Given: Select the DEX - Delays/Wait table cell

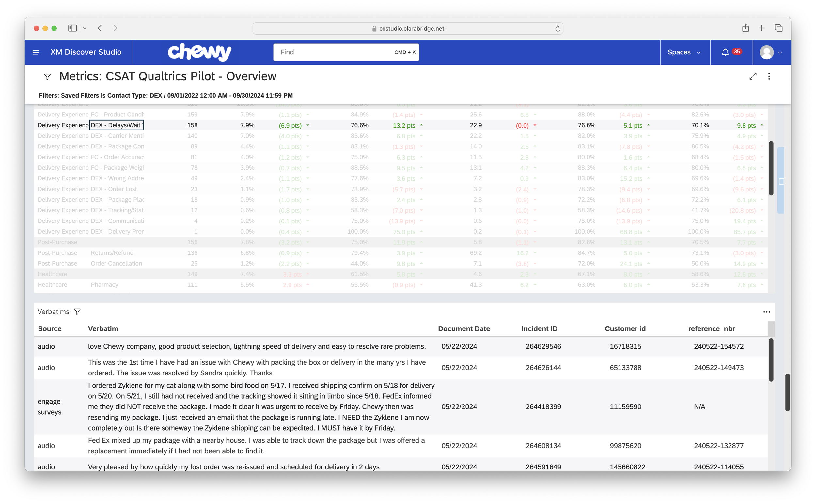Looking at the screenshot, I should point(117,125).
